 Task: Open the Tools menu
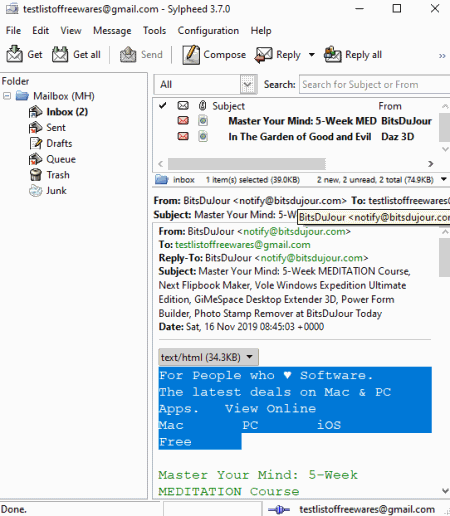[x=154, y=31]
